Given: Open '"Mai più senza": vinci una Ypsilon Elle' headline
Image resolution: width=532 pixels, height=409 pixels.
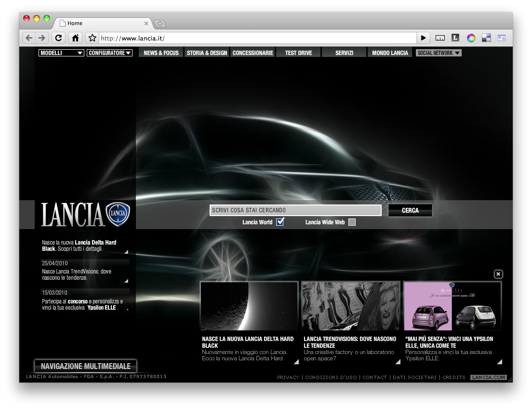Looking at the screenshot, I should [449, 342].
